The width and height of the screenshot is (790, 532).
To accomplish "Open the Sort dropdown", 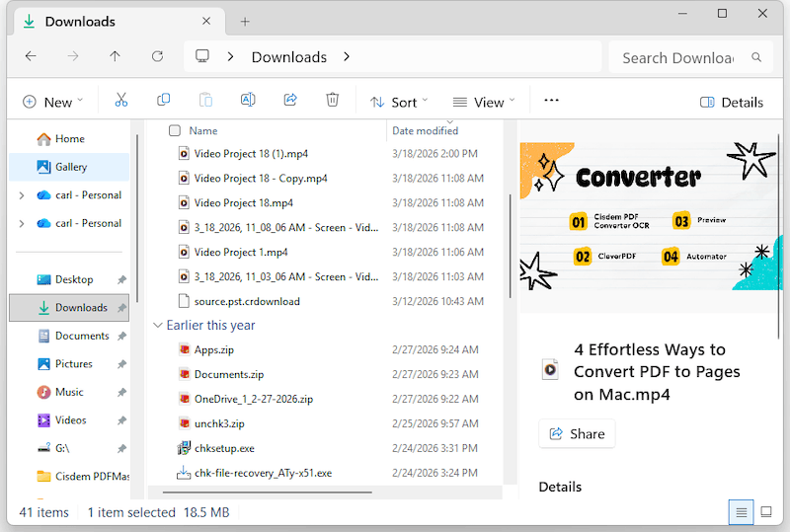I will coord(399,103).
